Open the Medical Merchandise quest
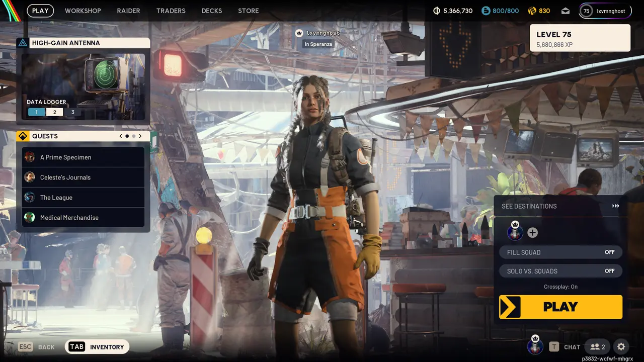This screenshot has height=362, width=644. click(83, 217)
